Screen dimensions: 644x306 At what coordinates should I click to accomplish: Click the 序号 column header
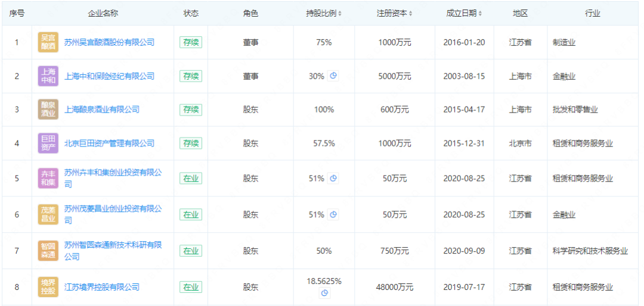point(17,14)
